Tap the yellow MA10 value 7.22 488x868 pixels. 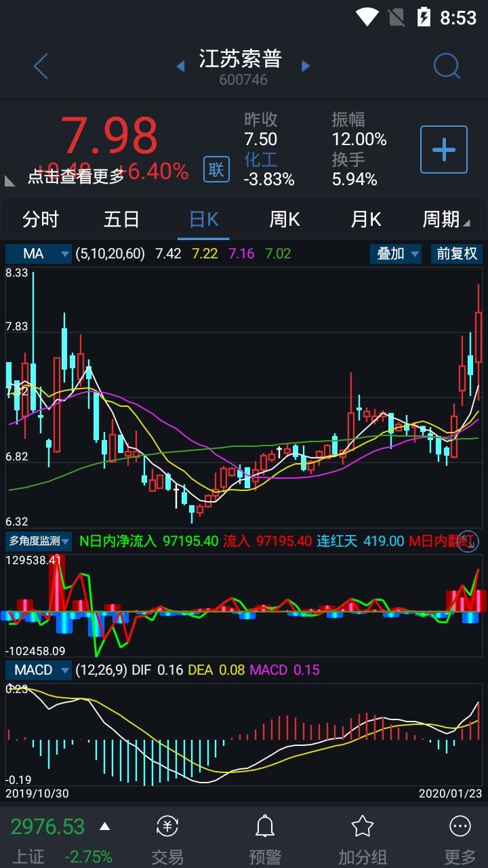[205, 254]
